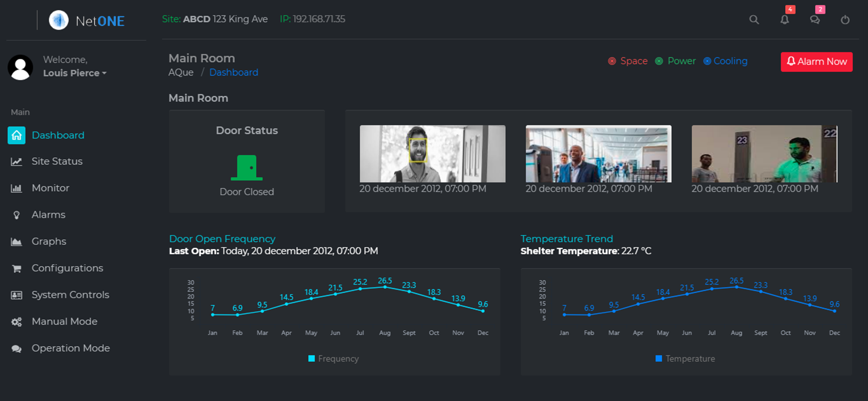Open notifications bell with 4 alerts
The image size is (868, 401).
coord(785,20)
